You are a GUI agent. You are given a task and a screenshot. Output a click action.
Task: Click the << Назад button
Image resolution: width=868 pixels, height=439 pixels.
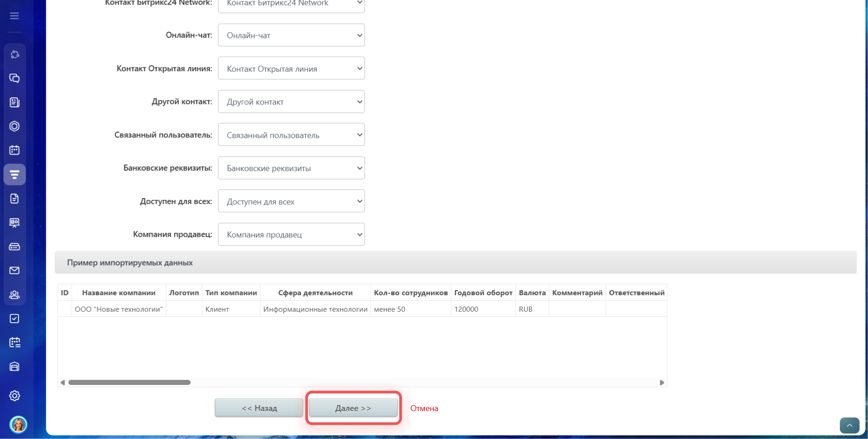pyautogui.click(x=259, y=408)
